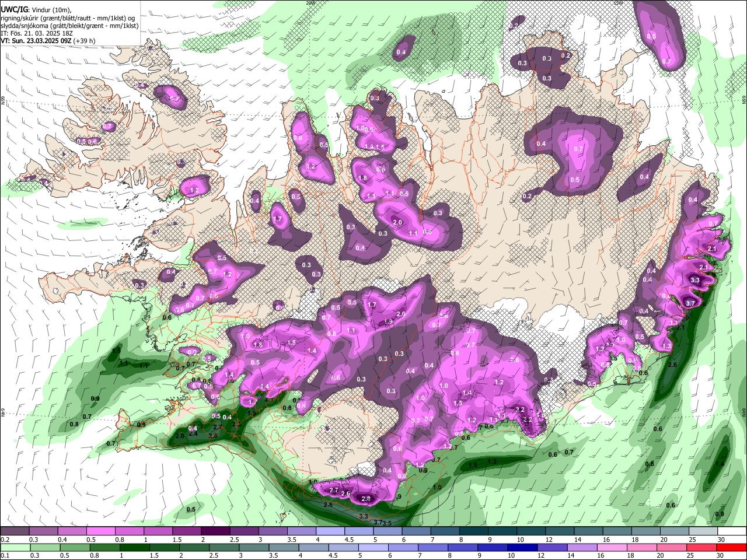Screen dimensions: 747x560
Task: Select the upper legend swatch between 25 and 30
Action: 703,531
